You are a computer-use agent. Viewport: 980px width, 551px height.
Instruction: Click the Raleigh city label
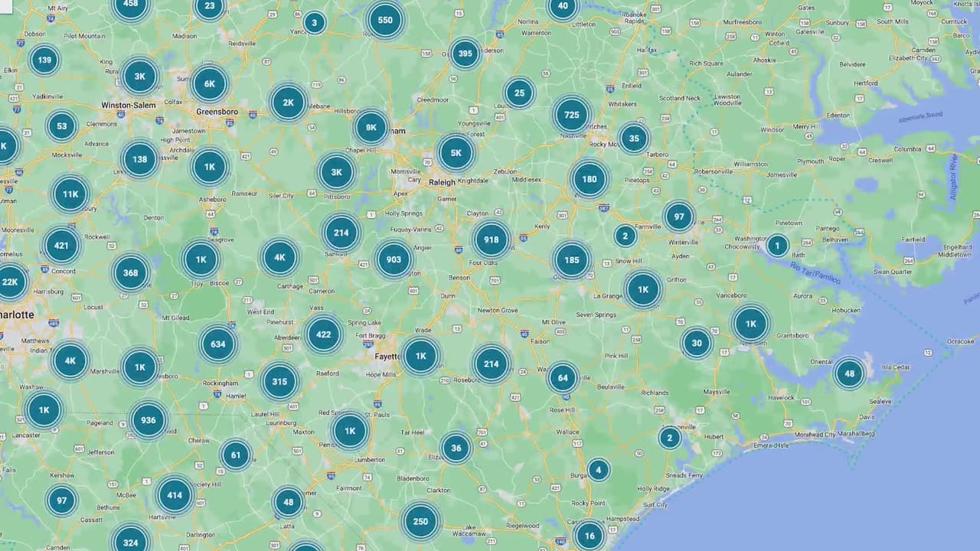point(442,182)
